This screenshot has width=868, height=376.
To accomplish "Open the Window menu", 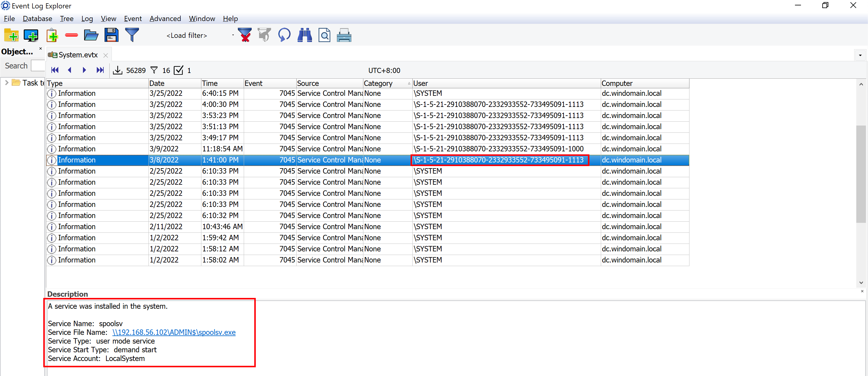I will [202, 19].
